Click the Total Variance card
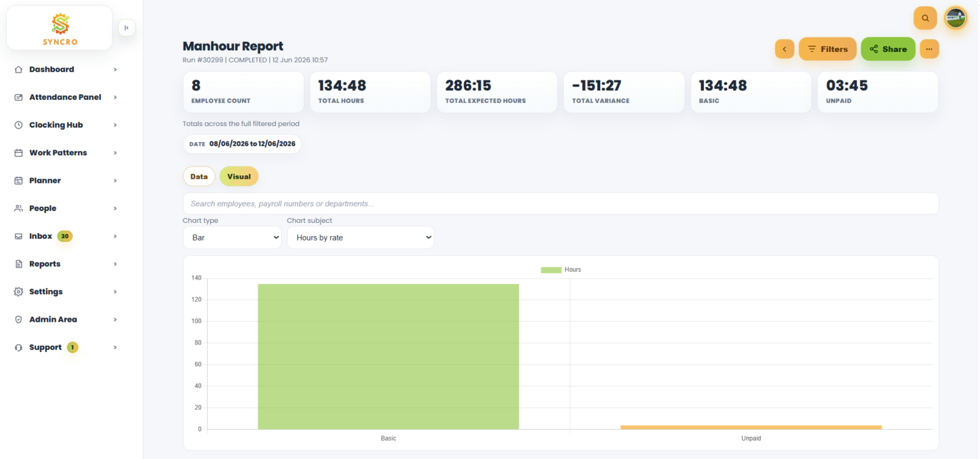Viewport: 980px width, 459px height. [x=624, y=92]
